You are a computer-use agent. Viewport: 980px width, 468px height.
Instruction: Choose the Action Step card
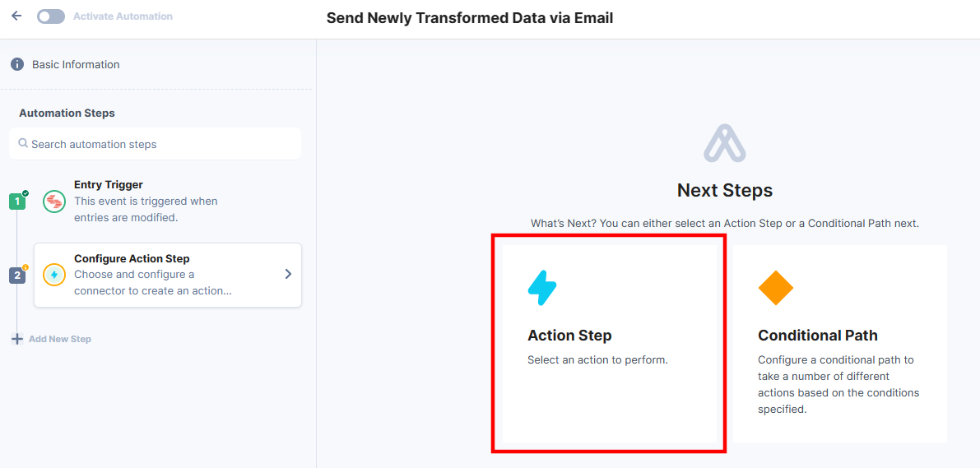pos(610,343)
